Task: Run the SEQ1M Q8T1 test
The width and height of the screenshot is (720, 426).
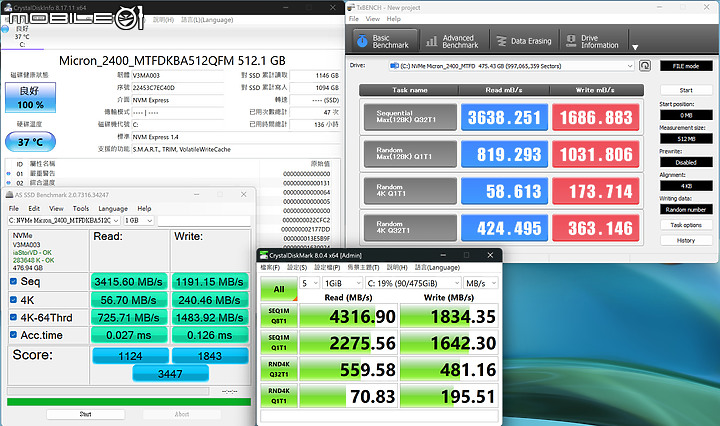Action: click(279, 316)
